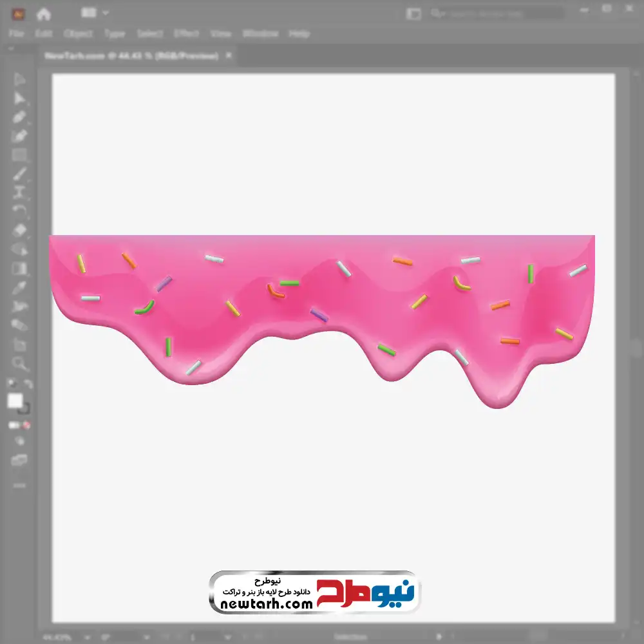
Task: Open the Window menu
Action: click(x=260, y=33)
